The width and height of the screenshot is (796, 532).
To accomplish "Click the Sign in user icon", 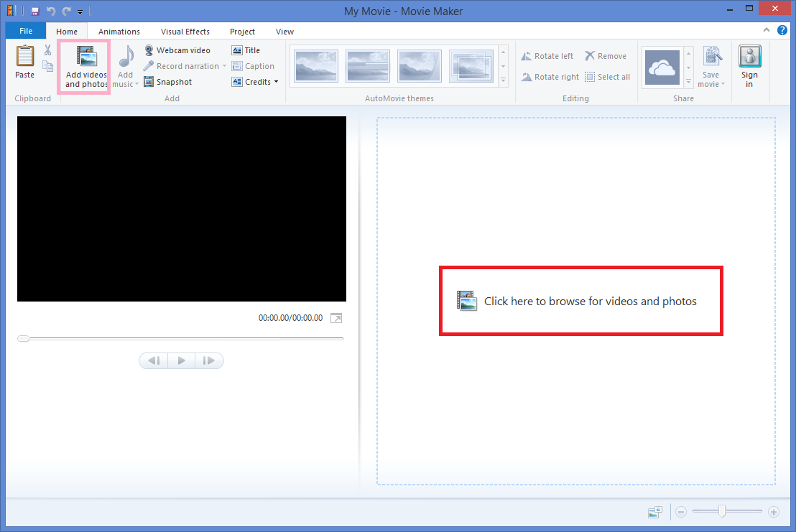I will (749, 56).
